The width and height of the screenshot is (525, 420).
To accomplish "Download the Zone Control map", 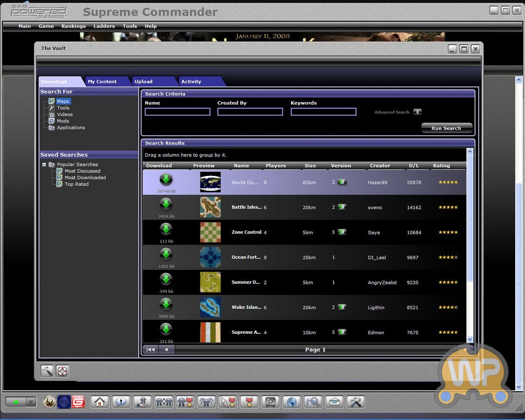I will 166,229.
